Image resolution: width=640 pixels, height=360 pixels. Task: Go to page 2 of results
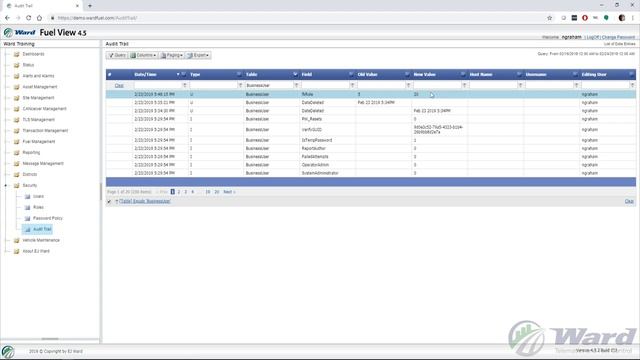[179, 192]
